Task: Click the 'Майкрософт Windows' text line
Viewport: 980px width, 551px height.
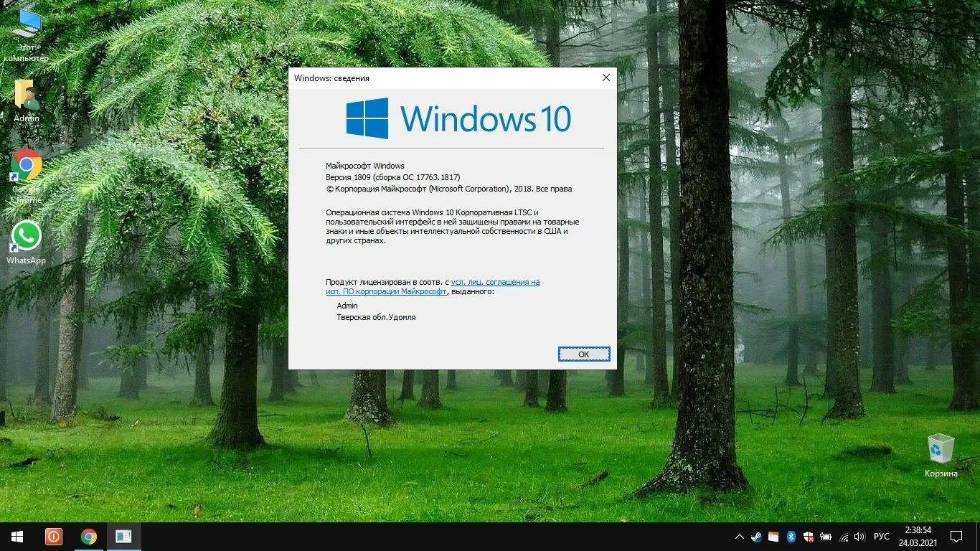Action: [x=365, y=166]
